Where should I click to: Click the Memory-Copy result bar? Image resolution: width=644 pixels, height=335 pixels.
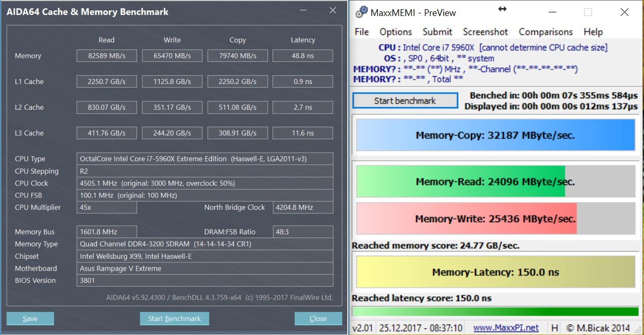(x=495, y=136)
